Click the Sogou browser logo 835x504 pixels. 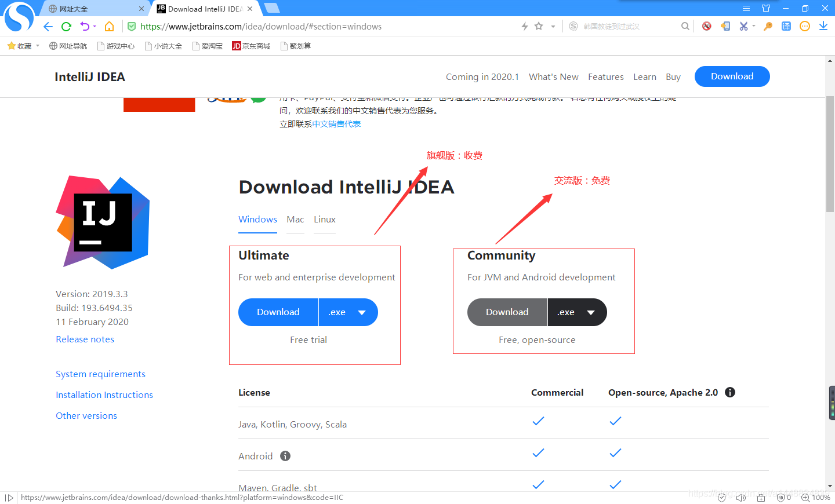19,17
